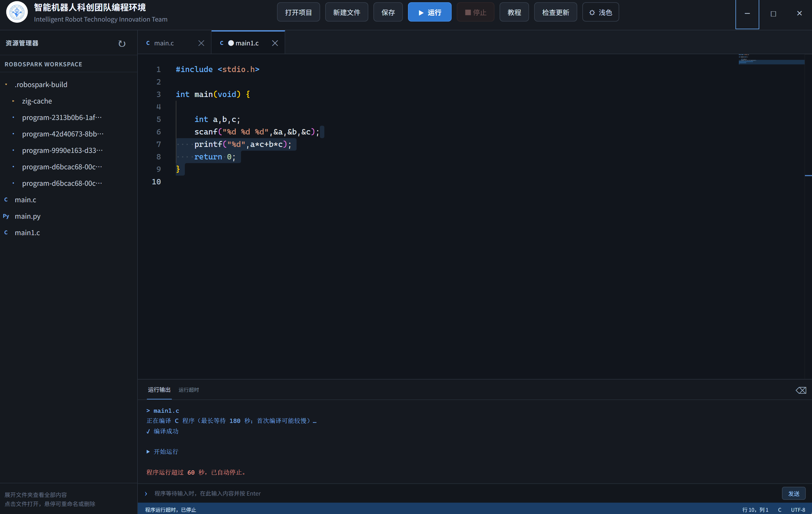The height and width of the screenshot is (514, 812).
Task: Close the main.c editor tab
Action: coord(201,43)
